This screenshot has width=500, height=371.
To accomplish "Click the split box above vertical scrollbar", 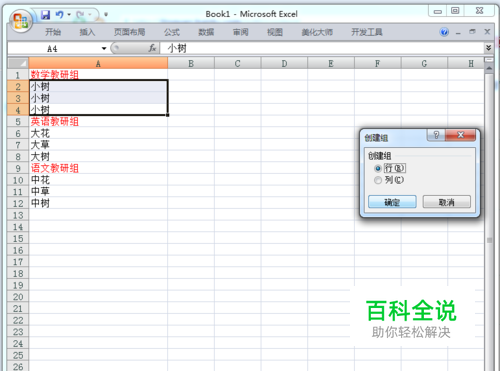I will click(x=489, y=60).
